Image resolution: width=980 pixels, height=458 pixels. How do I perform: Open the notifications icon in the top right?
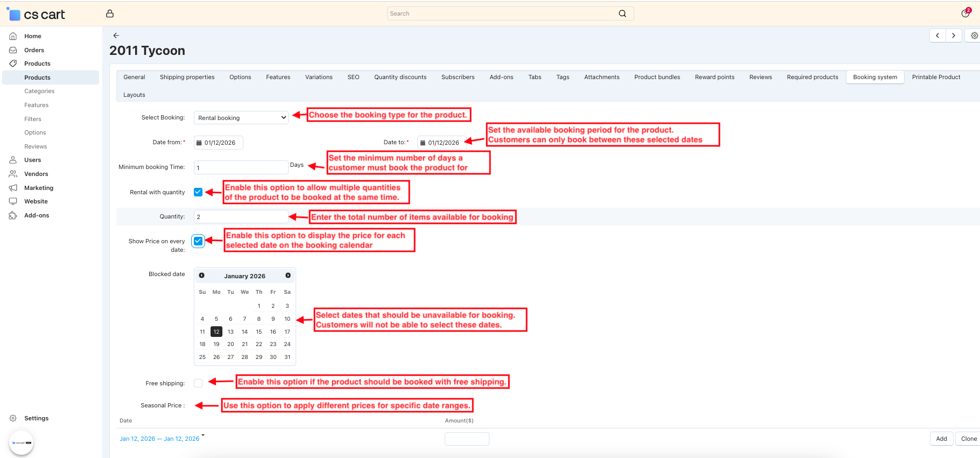coord(965,13)
